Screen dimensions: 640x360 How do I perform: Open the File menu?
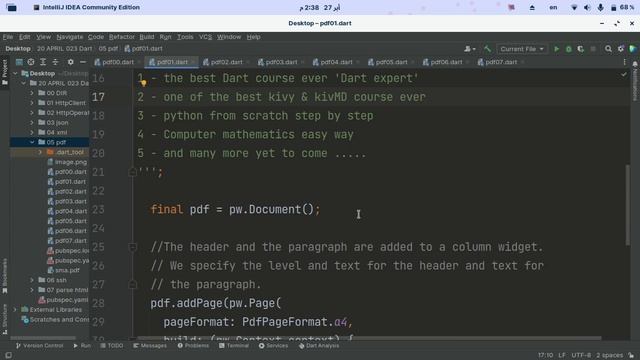click(8, 37)
